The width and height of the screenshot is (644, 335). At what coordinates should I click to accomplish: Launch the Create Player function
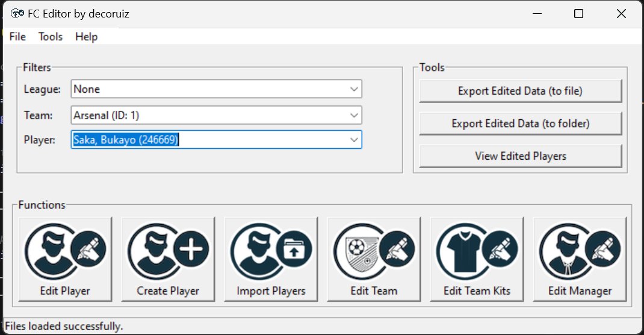pos(168,259)
